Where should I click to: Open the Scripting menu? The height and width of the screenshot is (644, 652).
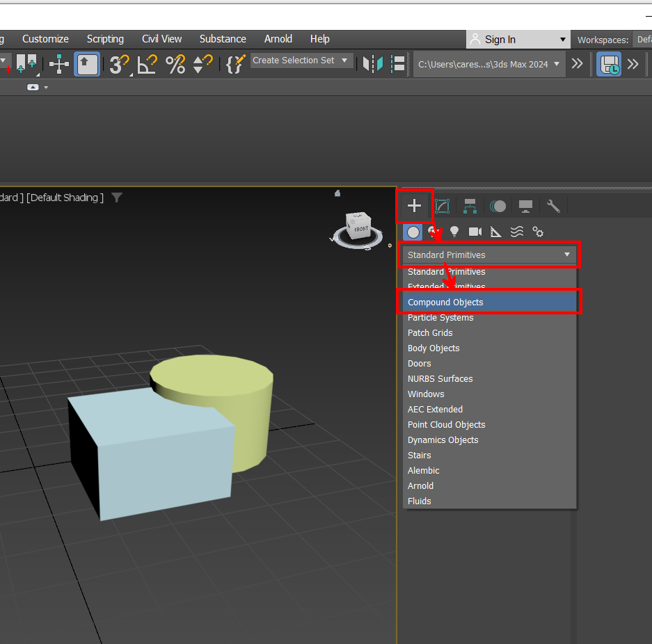[105, 39]
